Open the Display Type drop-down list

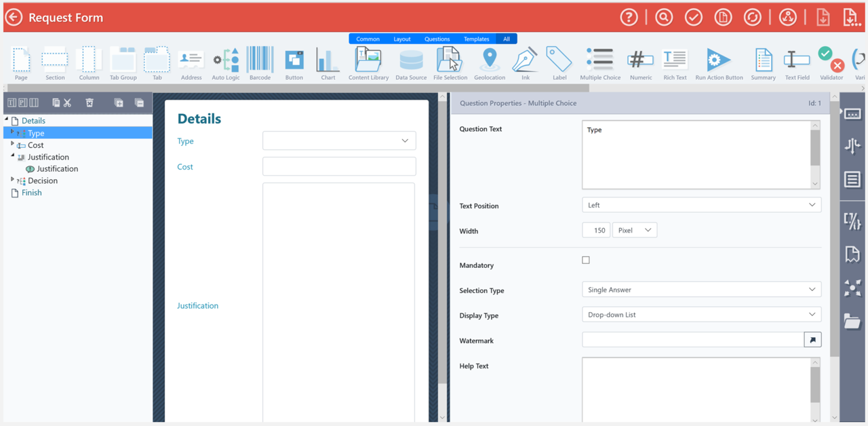[701, 315]
